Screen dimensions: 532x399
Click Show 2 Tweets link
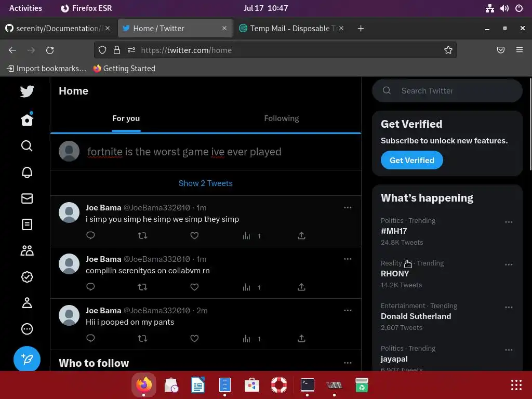click(206, 183)
